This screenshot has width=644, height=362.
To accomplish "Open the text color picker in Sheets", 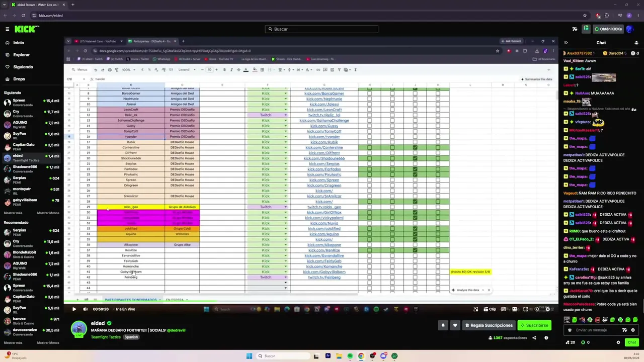I will point(246,70).
